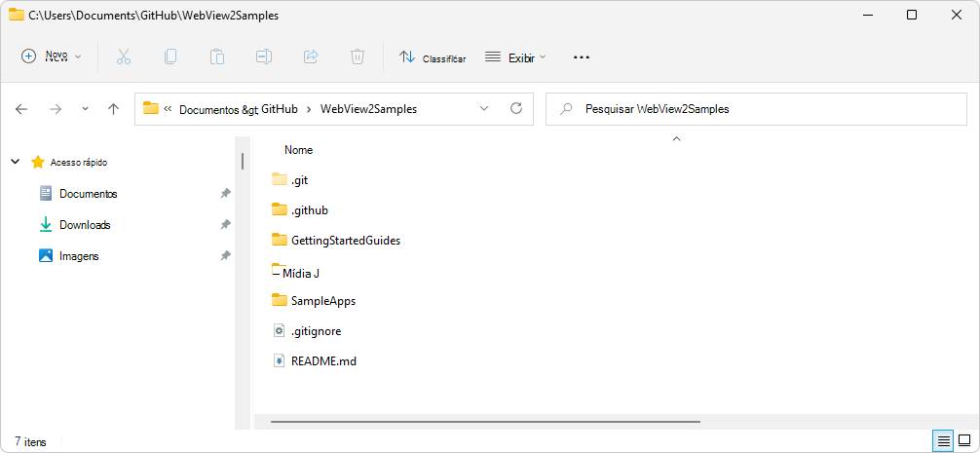Viewport: 980px width, 453px height.
Task: Open the Classificar sort menu
Action: tap(433, 57)
